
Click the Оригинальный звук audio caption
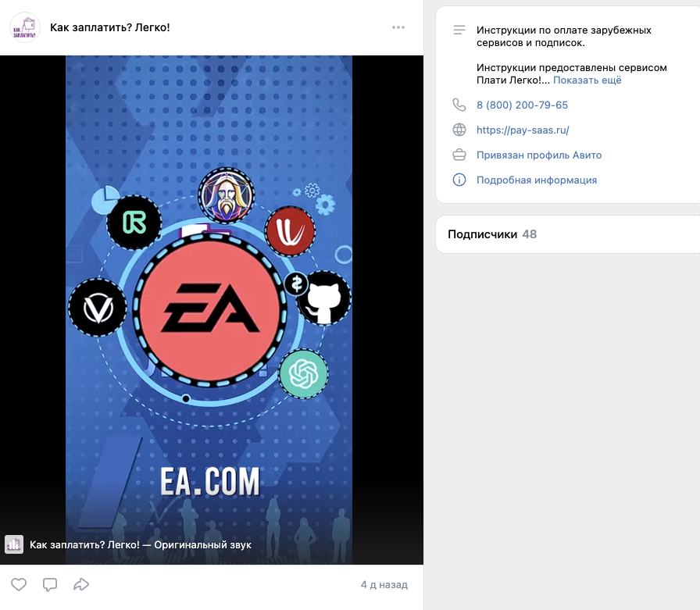pyautogui.click(x=140, y=545)
